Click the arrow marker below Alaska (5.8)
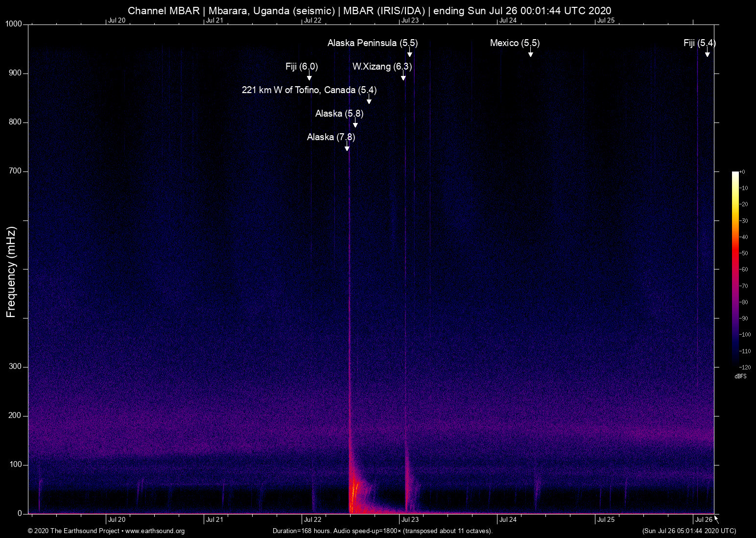756x538 pixels. [x=355, y=124]
